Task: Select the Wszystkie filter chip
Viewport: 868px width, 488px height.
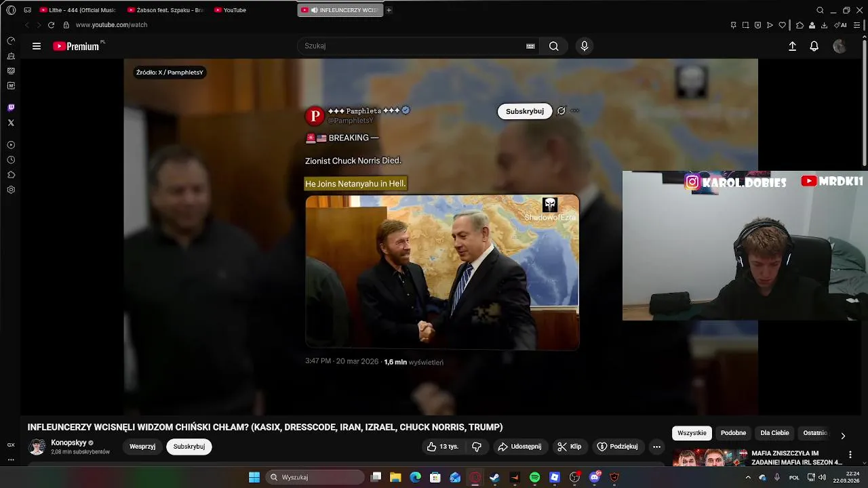Action: point(692,433)
